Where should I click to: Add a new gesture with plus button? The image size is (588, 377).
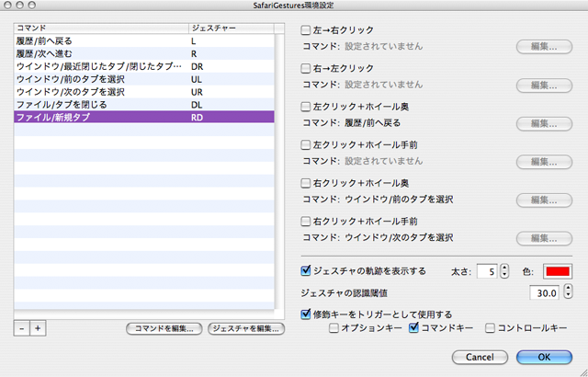tap(38, 328)
